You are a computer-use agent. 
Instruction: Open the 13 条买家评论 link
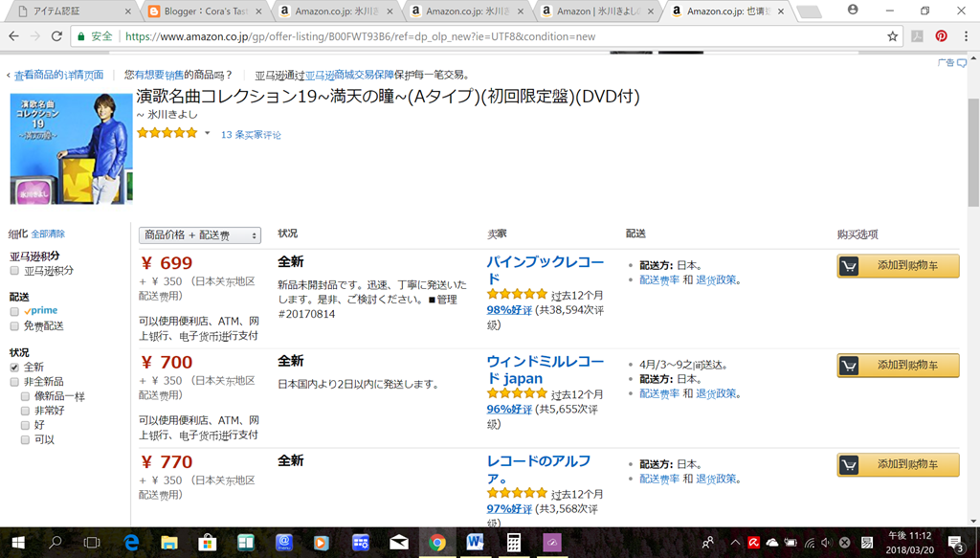251,134
